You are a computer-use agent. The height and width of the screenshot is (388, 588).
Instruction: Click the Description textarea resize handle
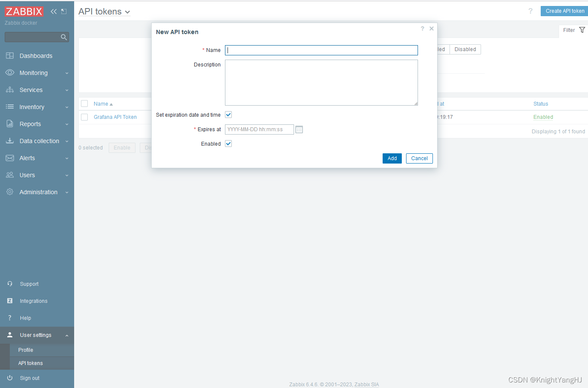(416, 103)
